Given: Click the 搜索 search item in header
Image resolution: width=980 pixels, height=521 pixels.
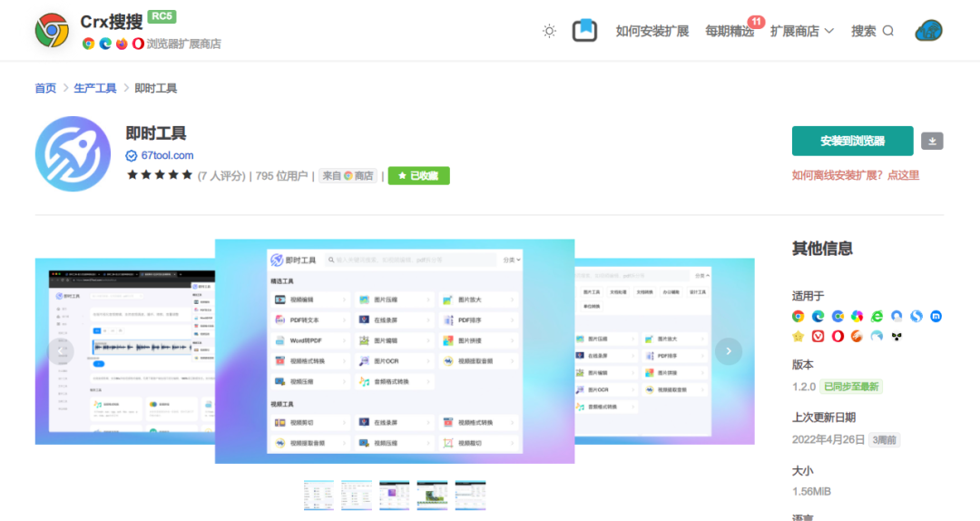Looking at the screenshot, I should [x=873, y=31].
